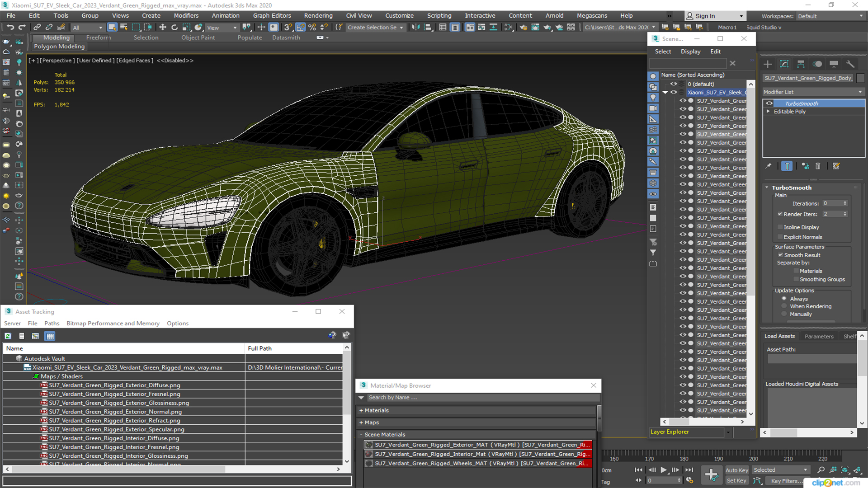Toggle the Angle Snap icon

pos(300,27)
